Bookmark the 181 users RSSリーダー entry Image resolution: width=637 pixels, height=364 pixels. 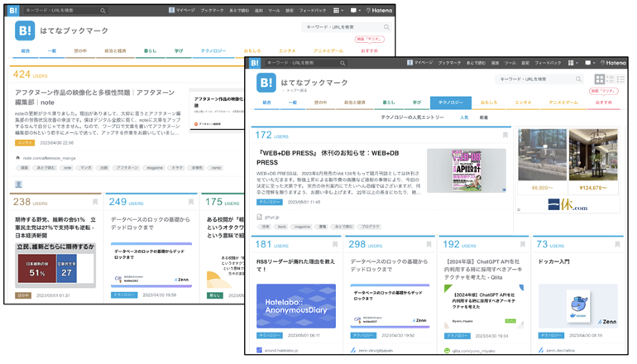click(x=335, y=245)
